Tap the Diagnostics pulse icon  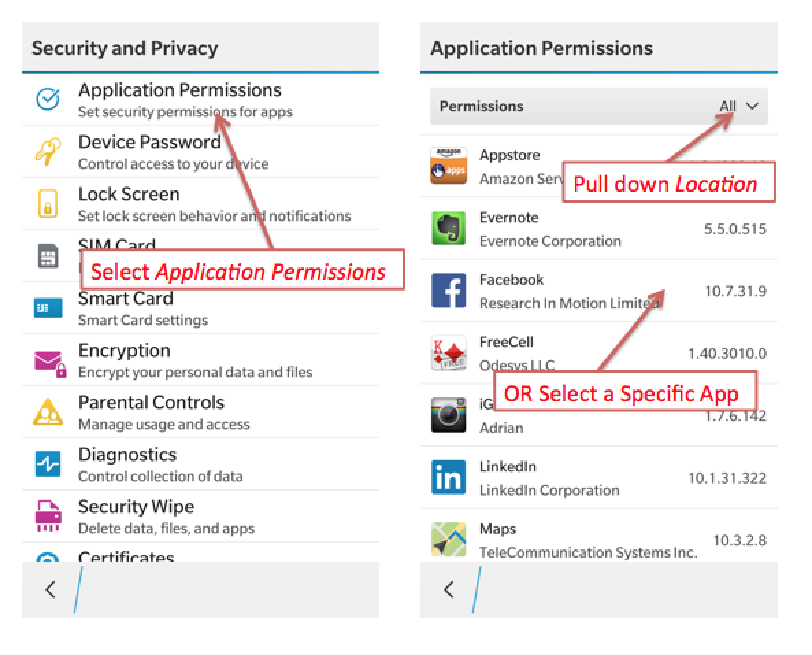[48, 464]
